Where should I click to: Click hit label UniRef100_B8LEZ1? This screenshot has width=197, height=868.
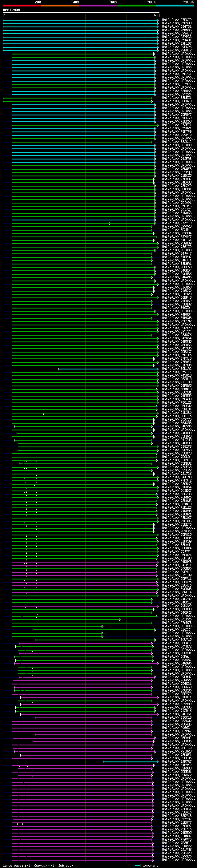(177, 98)
